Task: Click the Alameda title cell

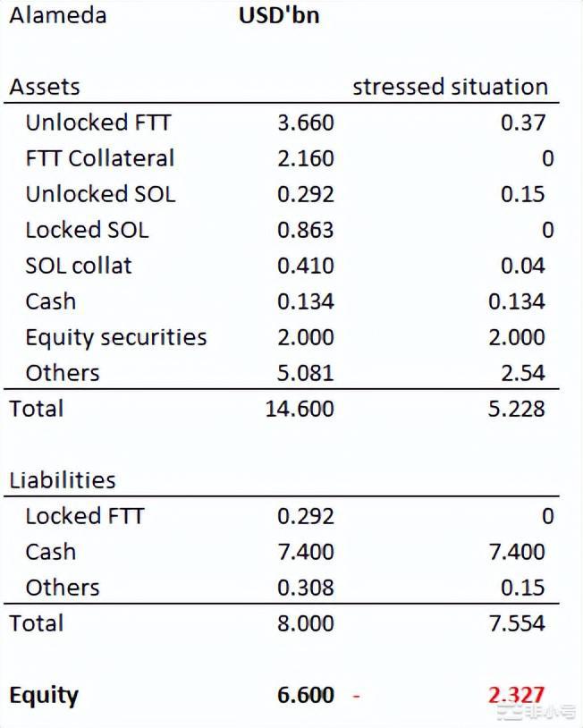Action: [57, 15]
